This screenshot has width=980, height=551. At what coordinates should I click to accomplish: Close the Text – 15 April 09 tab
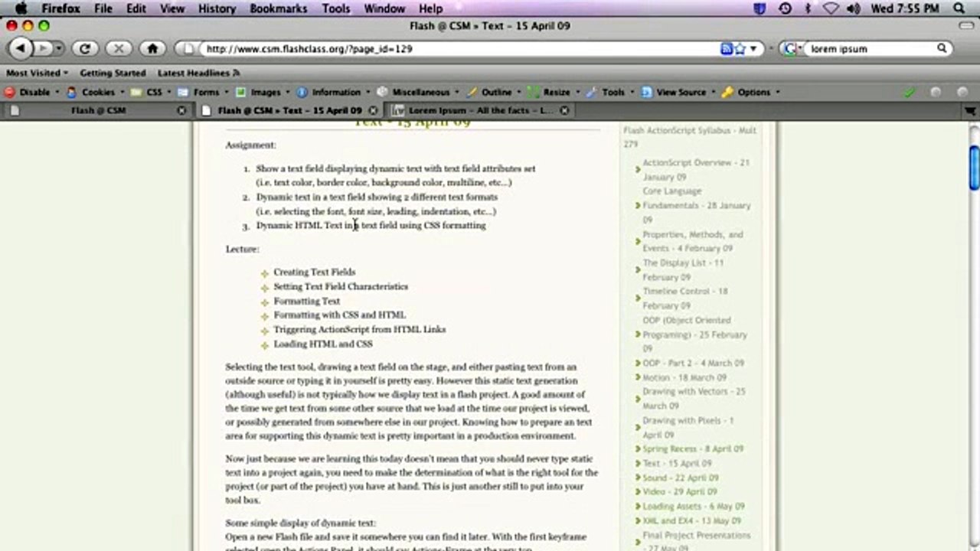(373, 110)
